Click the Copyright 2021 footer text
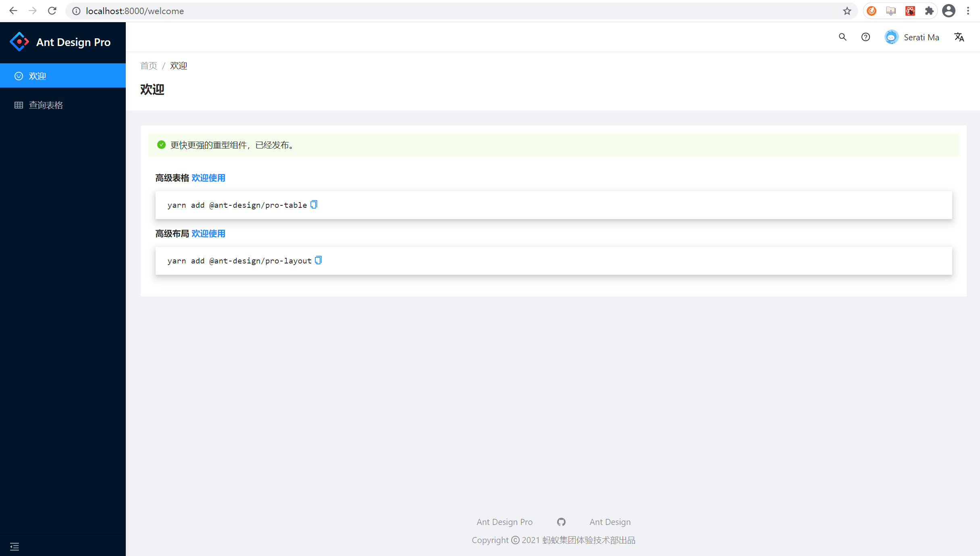This screenshot has width=980, height=556. [553, 540]
